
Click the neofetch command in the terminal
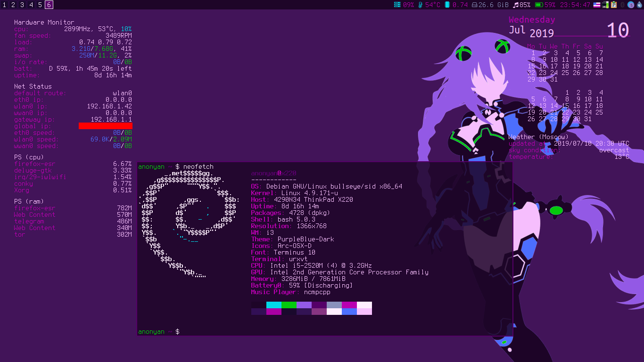[198, 167]
